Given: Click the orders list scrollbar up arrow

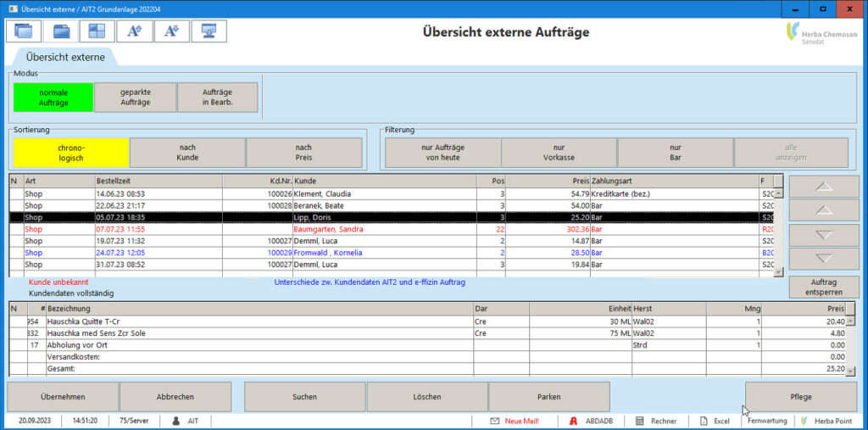Looking at the screenshot, I should click(779, 193).
